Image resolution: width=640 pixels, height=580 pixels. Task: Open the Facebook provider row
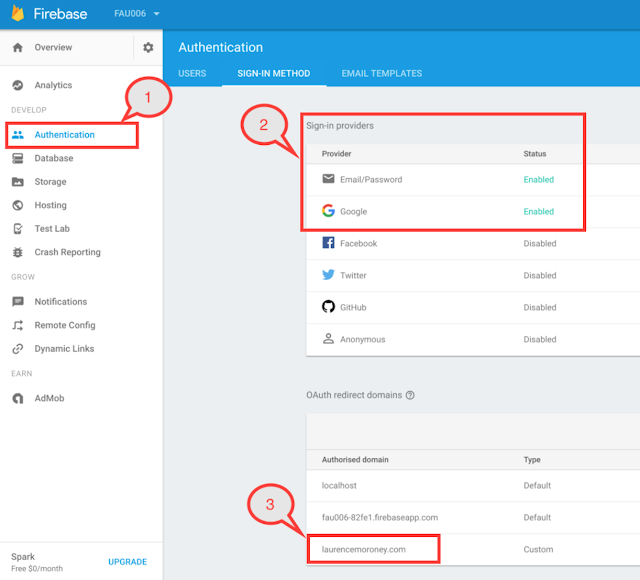click(473, 244)
